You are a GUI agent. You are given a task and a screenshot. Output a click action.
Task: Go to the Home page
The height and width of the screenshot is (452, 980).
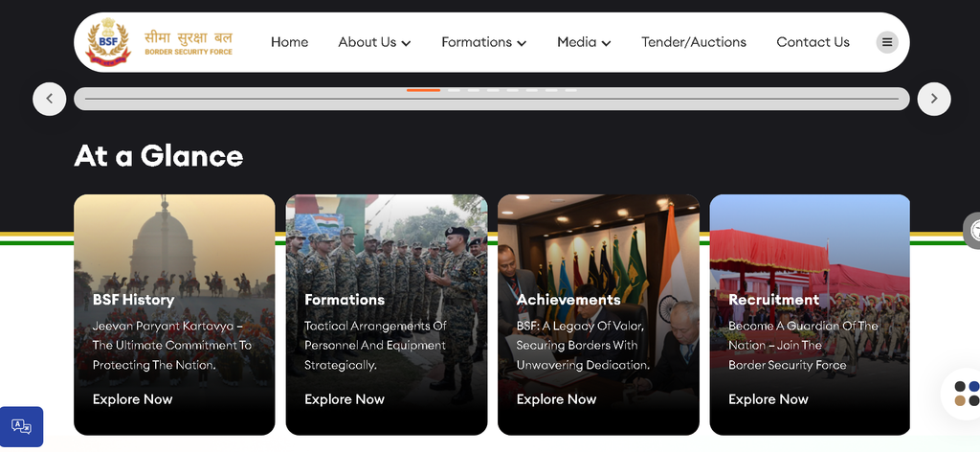[x=289, y=42]
